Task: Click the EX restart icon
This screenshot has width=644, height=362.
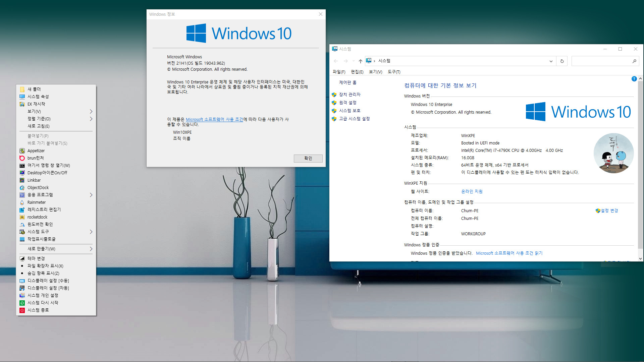Action: click(x=22, y=104)
